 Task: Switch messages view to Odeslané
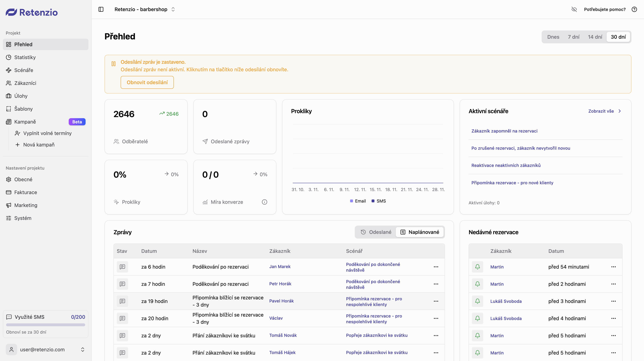point(376,232)
